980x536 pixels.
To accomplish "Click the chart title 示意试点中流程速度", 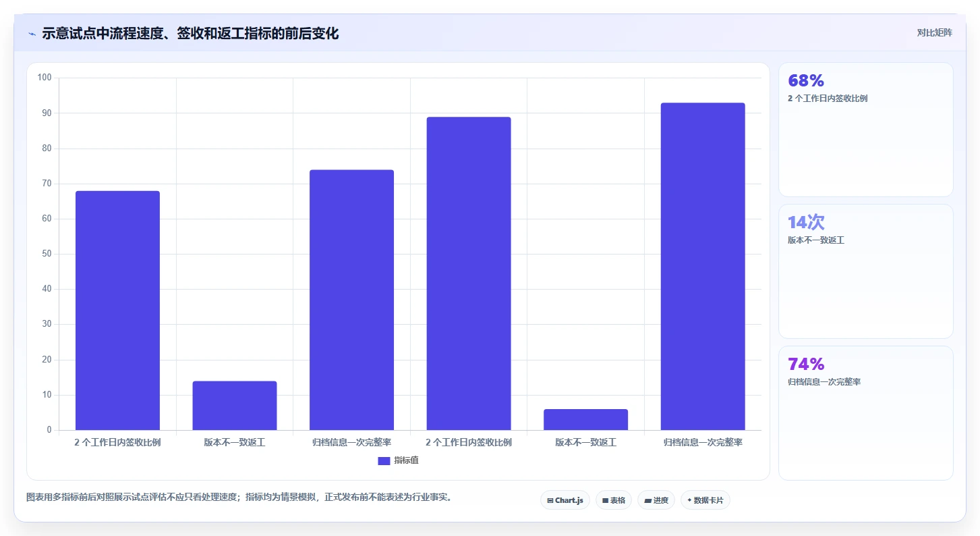I will 190,34.
